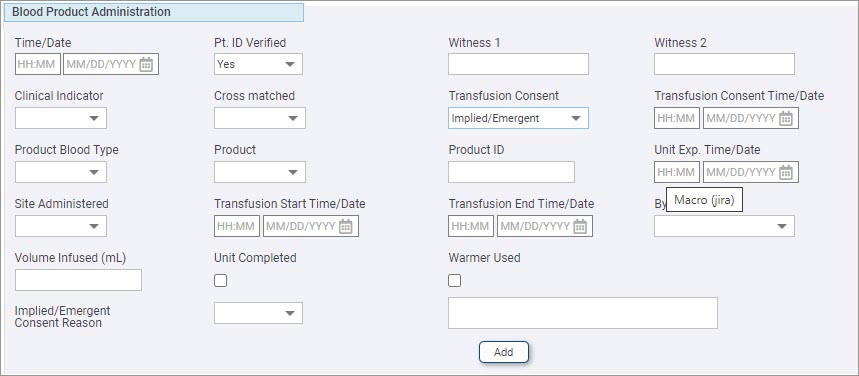Check the Unit Completed checkbox
Image resolution: width=859 pixels, height=376 pixels.
pos(220,281)
